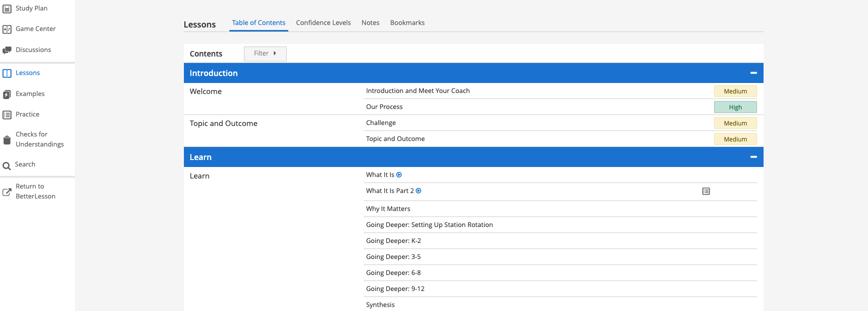
Task: Click the High confidence badge for Our Process
Action: [735, 107]
